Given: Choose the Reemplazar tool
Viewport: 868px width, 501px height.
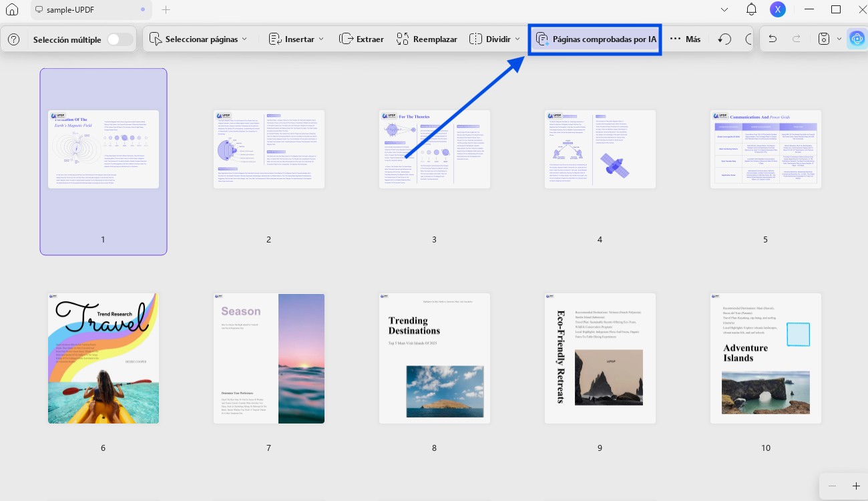Looking at the screenshot, I should coord(427,39).
